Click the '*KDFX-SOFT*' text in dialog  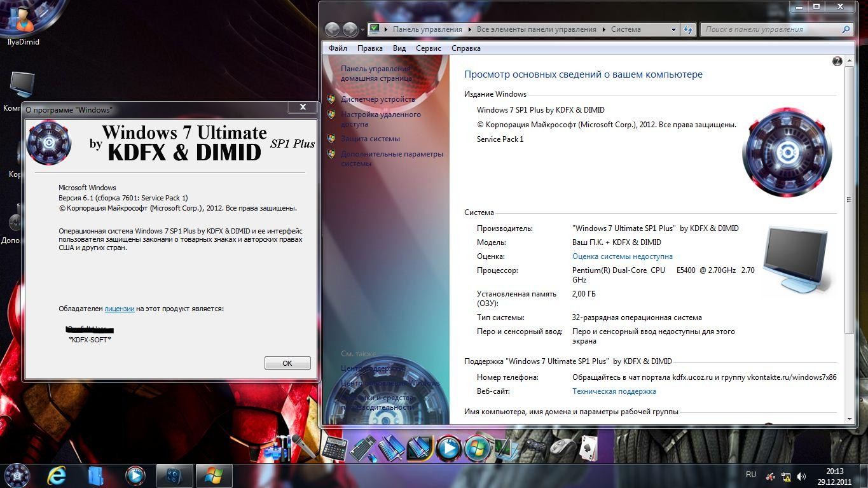click(x=90, y=340)
